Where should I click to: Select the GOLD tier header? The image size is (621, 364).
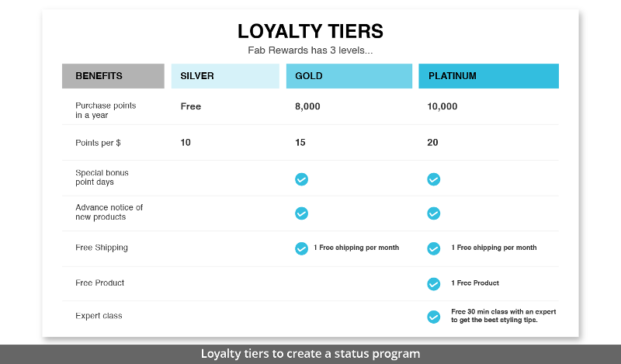349,76
